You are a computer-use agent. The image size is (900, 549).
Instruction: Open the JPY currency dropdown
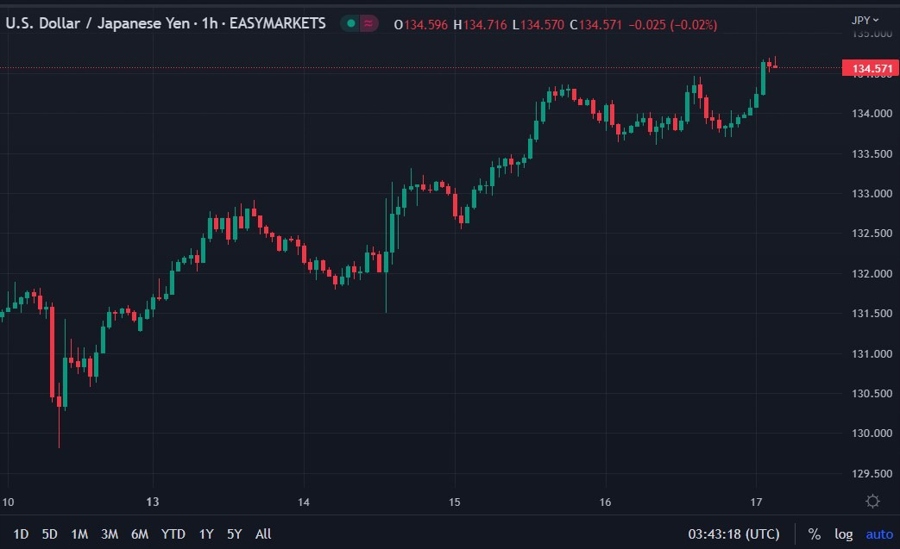(x=864, y=21)
